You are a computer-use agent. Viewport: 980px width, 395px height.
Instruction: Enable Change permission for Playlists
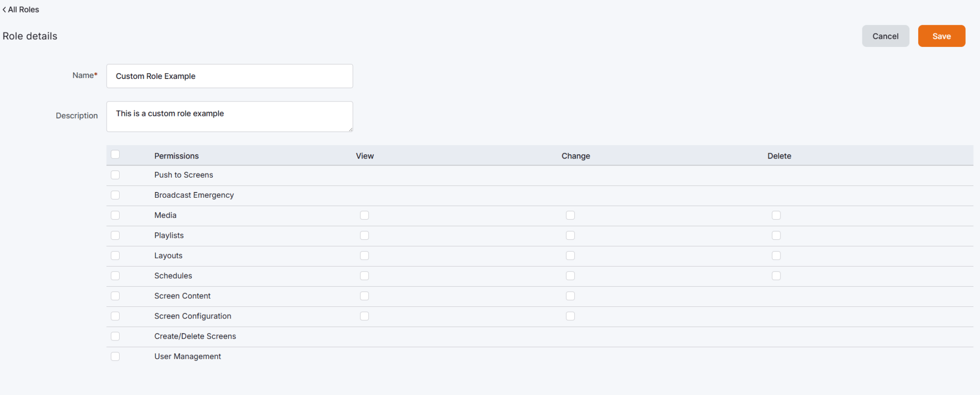click(x=570, y=235)
